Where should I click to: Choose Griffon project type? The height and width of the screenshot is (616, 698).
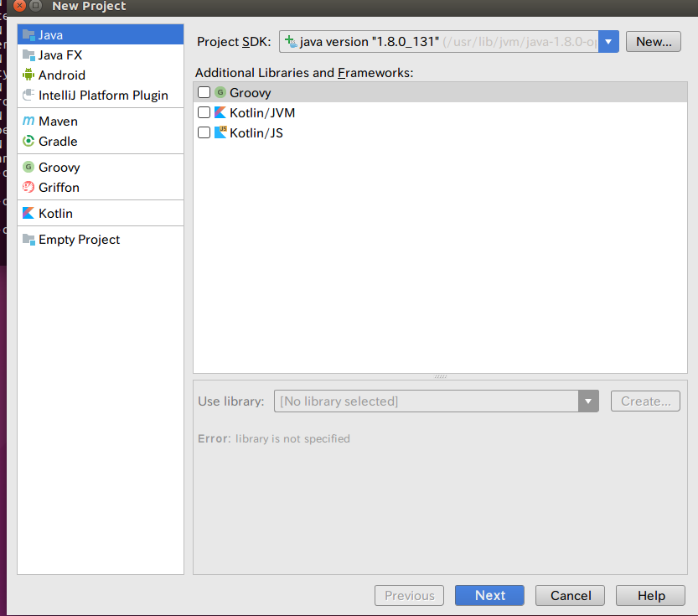point(101,187)
